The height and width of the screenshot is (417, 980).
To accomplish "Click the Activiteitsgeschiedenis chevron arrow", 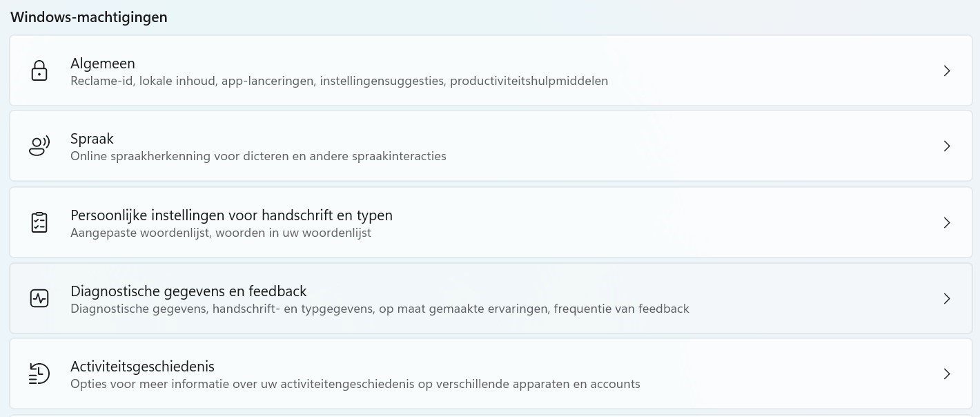I will coord(947,374).
